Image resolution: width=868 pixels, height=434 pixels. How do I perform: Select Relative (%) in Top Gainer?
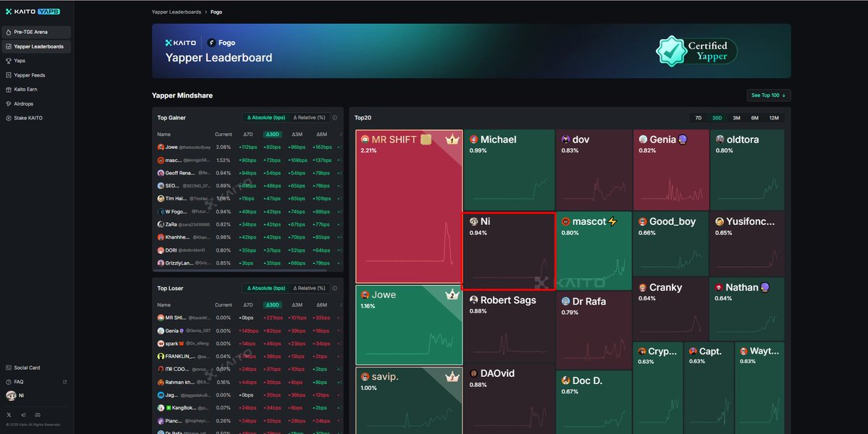(x=309, y=118)
